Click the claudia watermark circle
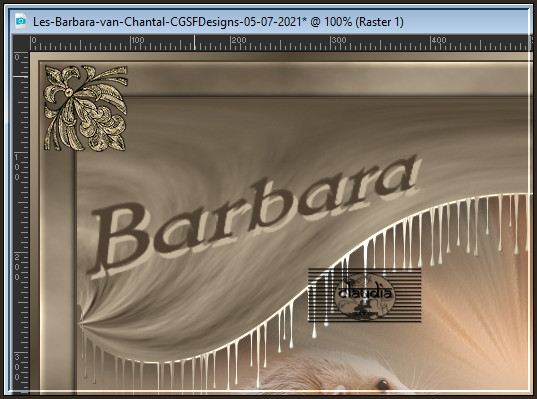The height and width of the screenshot is (399, 537). (364, 295)
